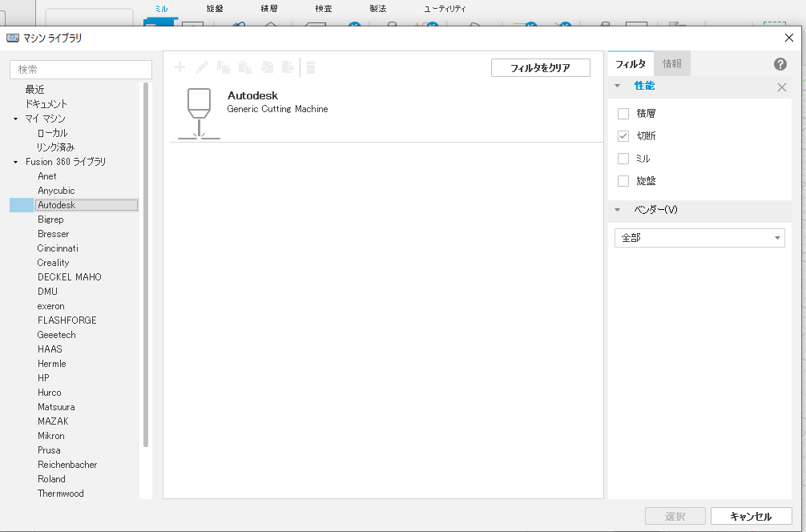Enable the ミル capability checkbox
Image resolution: width=806 pixels, height=532 pixels.
coord(623,159)
